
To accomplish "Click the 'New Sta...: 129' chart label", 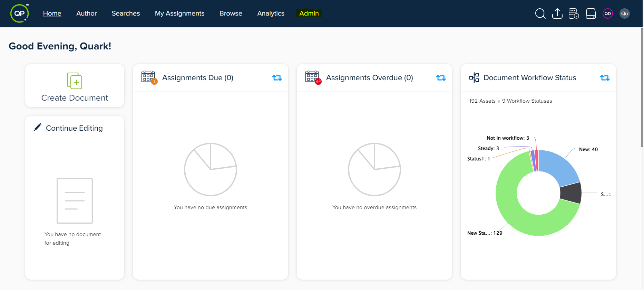I will click(485, 233).
